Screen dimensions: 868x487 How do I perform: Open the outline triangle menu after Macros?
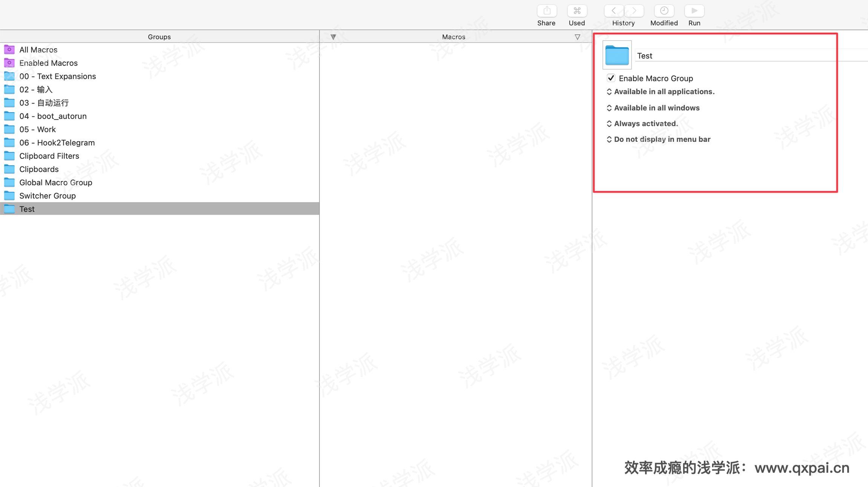tap(577, 37)
